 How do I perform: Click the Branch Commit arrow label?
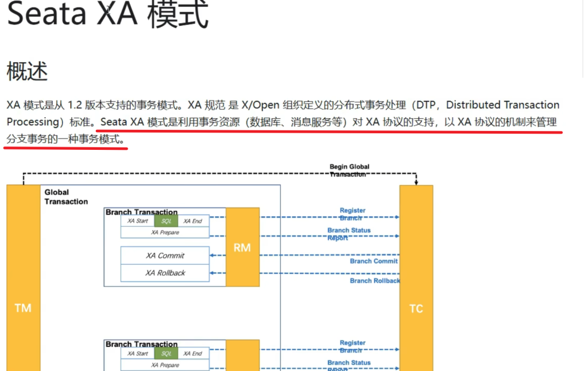coord(373,261)
